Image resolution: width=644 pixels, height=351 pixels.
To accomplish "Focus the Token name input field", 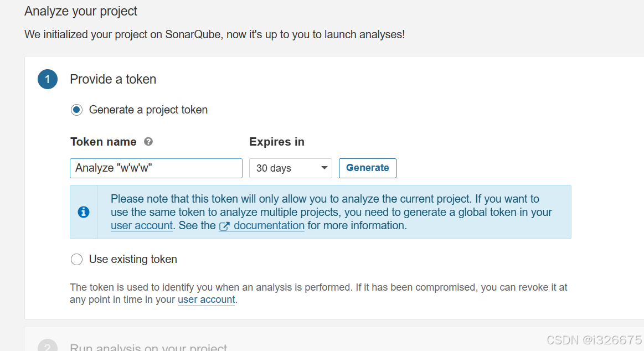I will [x=156, y=168].
